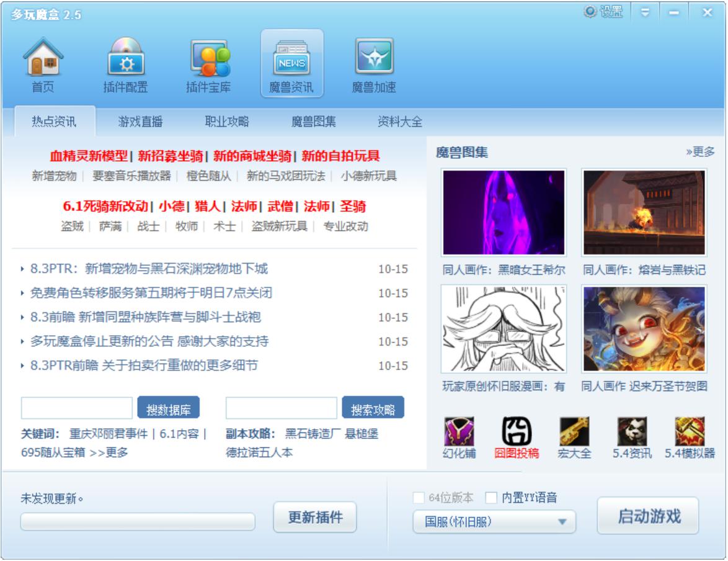Click >>更多 keywords link

tap(109, 452)
